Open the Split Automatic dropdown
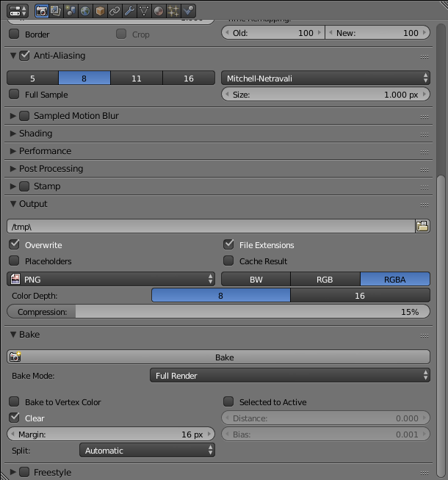Image resolution: width=448 pixels, height=480 pixels. tap(147, 451)
